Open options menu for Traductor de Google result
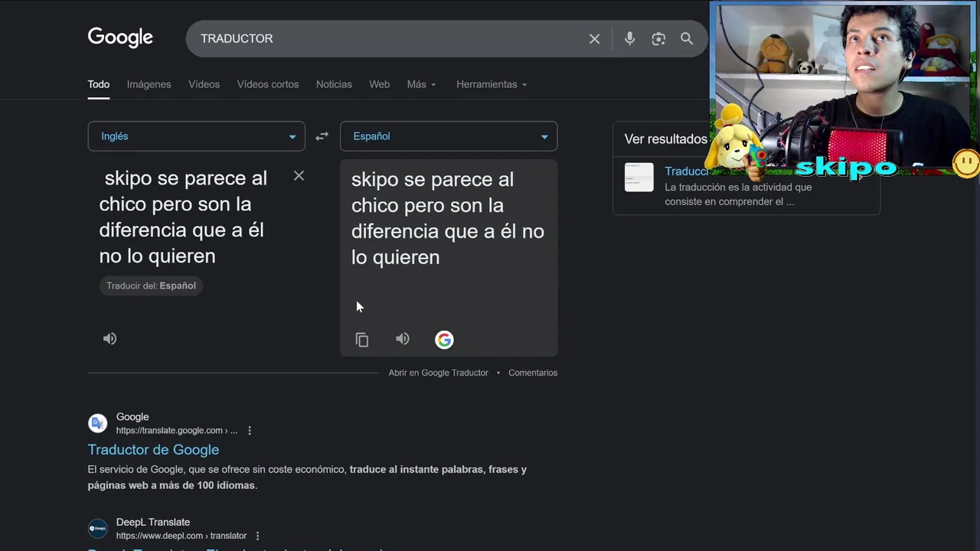The height and width of the screenshot is (551, 980). (x=250, y=431)
